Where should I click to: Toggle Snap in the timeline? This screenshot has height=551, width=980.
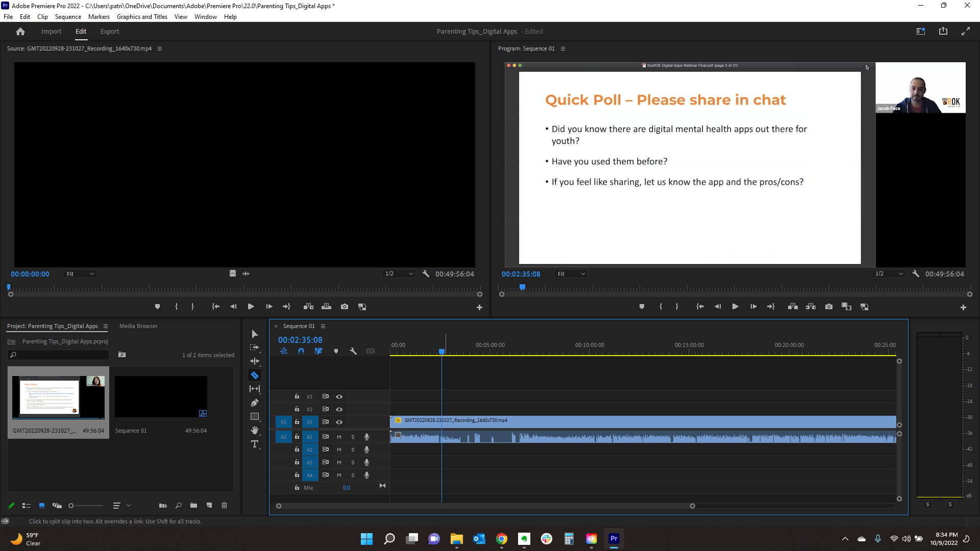click(x=301, y=351)
